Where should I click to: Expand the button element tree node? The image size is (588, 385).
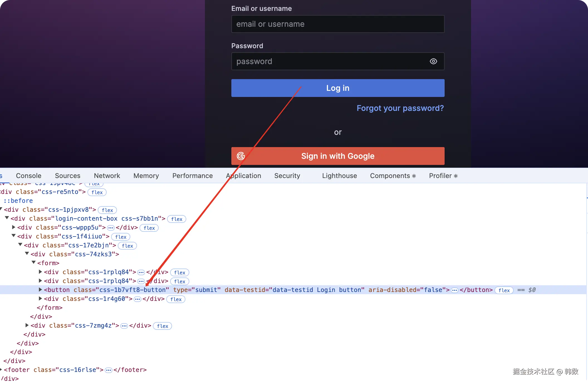[40, 290]
